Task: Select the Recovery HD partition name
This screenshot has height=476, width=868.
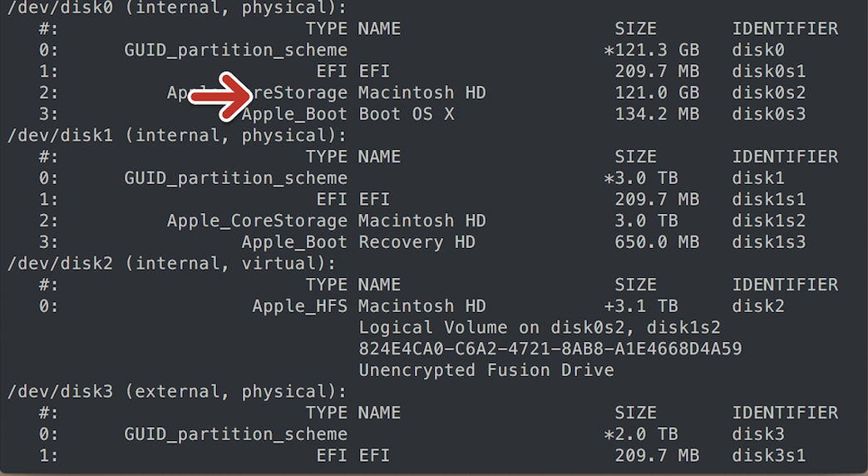Action: [x=417, y=242]
